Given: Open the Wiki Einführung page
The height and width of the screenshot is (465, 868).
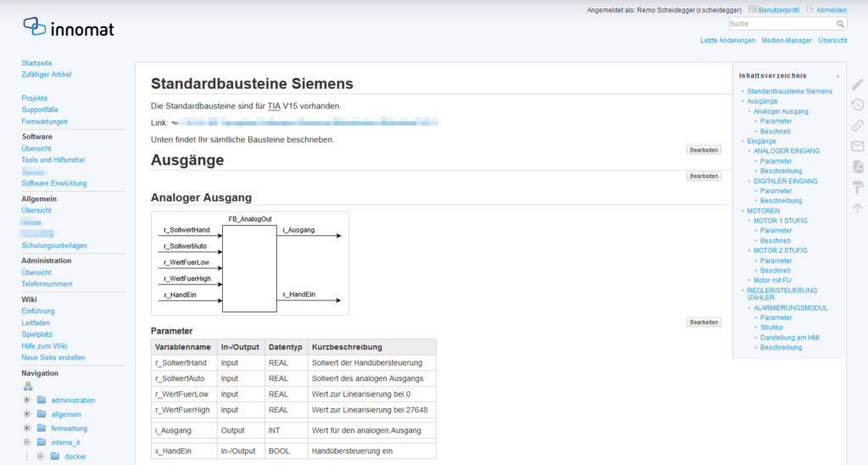Looking at the screenshot, I should click(38, 311).
